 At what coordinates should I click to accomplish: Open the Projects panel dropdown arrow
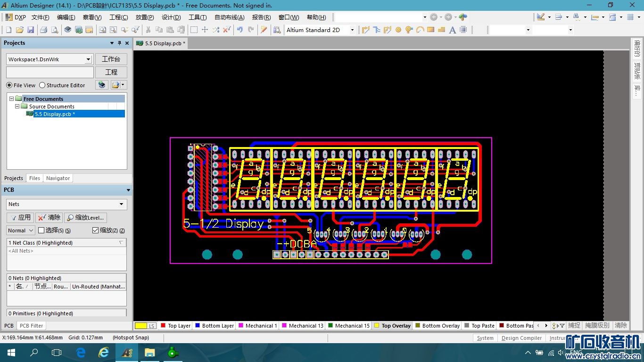tap(112, 43)
